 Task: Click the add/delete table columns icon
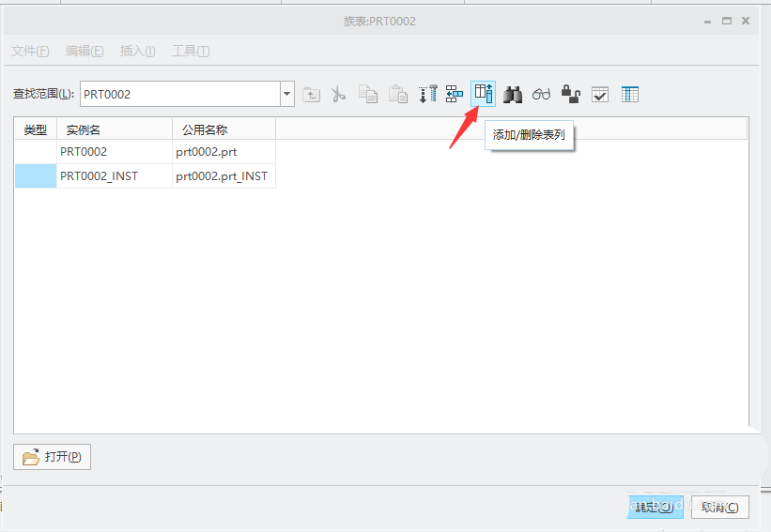click(483, 93)
